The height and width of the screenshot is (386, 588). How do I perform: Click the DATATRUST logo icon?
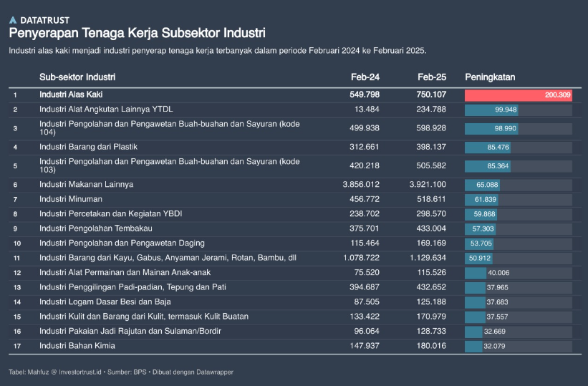click(x=13, y=20)
